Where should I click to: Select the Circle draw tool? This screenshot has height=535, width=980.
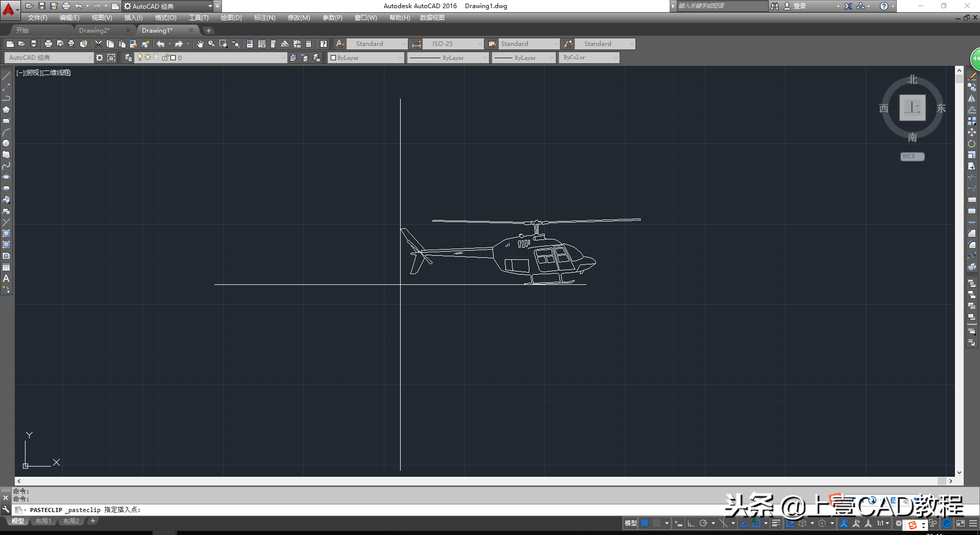[6, 143]
